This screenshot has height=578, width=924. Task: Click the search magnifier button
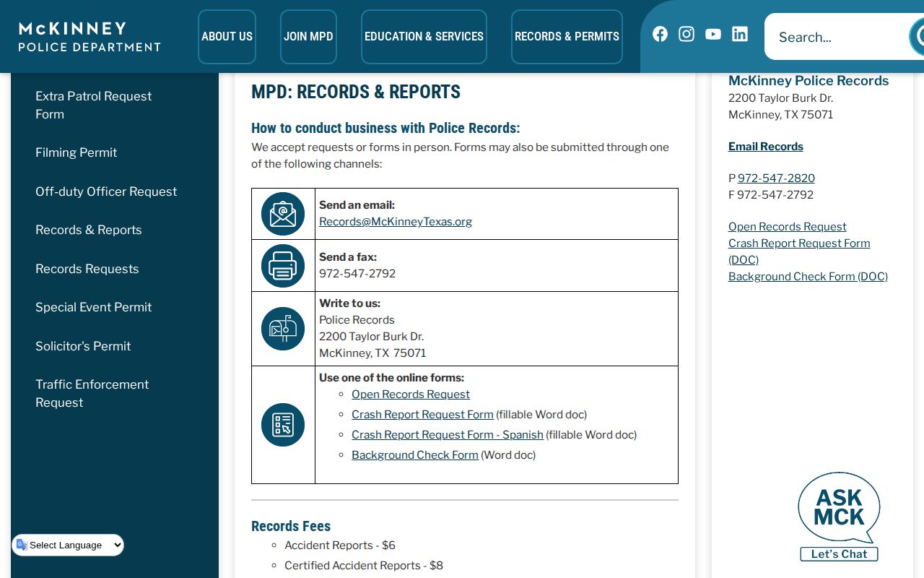click(917, 36)
